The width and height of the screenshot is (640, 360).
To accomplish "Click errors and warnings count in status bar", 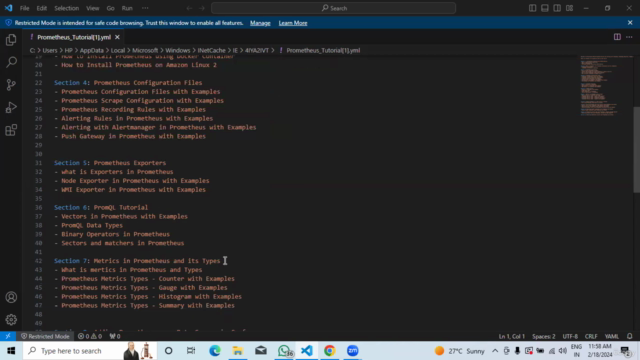I will click(x=89, y=336).
